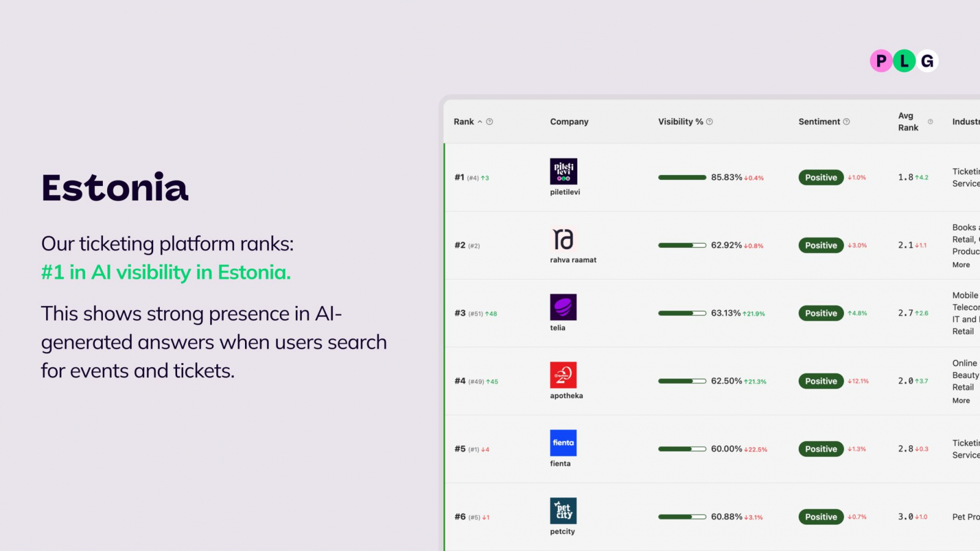Click the petcity company logo
980x551 pixels.
[x=563, y=511]
